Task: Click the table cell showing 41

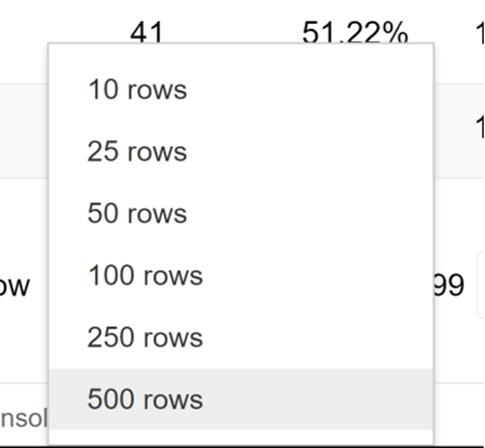Action: (146, 32)
